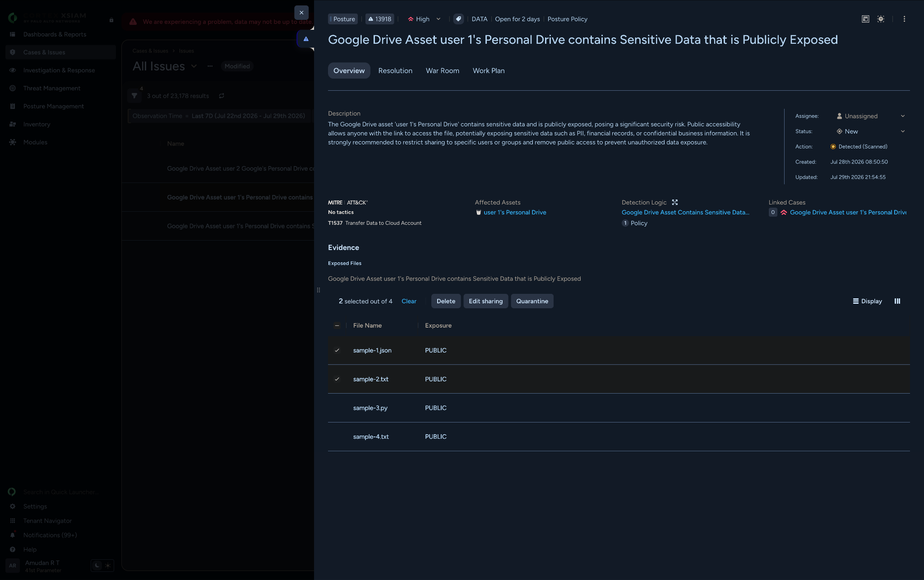Clear the file selection
The height and width of the screenshot is (580, 924).
point(409,301)
